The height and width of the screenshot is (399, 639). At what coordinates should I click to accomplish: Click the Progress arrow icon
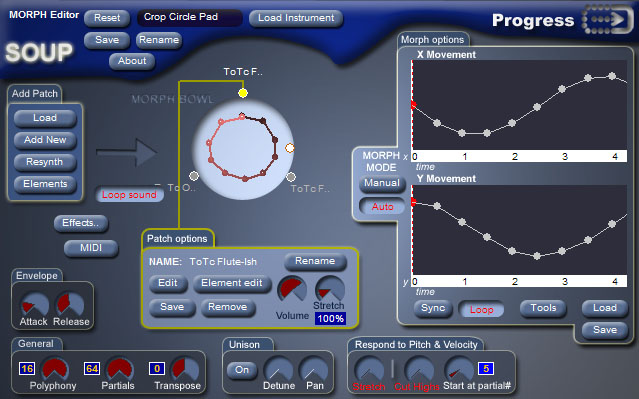point(607,19)
